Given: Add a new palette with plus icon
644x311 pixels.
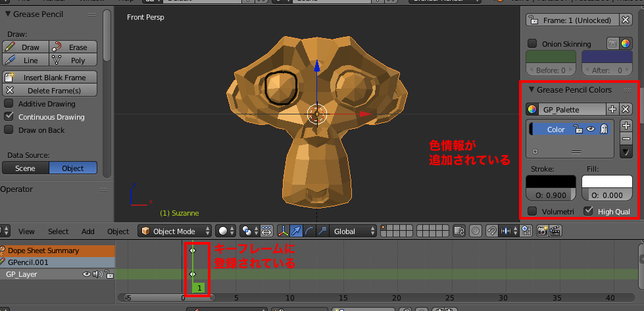Looking at the screenshot, I should (612, 110).
